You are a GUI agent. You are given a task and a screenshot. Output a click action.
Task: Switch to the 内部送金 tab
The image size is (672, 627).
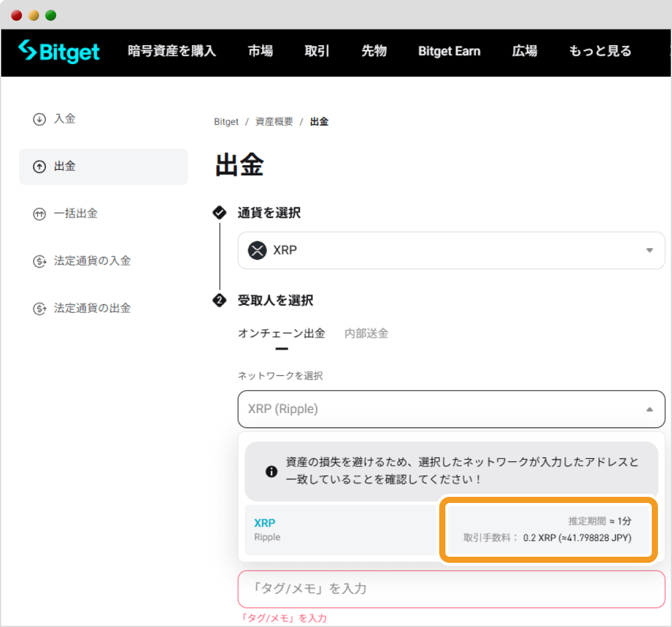tap(367, 334)
